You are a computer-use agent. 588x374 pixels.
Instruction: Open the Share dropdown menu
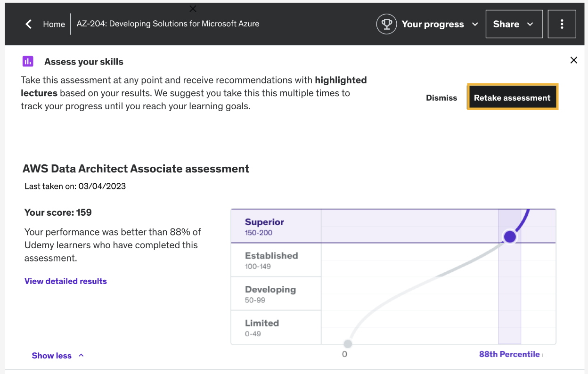(x=514, y=24)
